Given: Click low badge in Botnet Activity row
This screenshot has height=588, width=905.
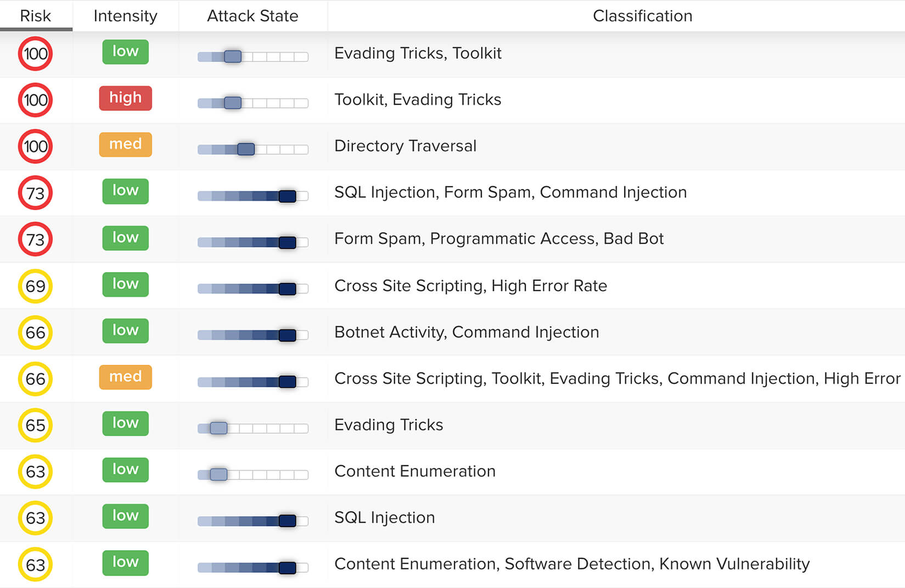Looking at the screenshot, I should [125, 330].
